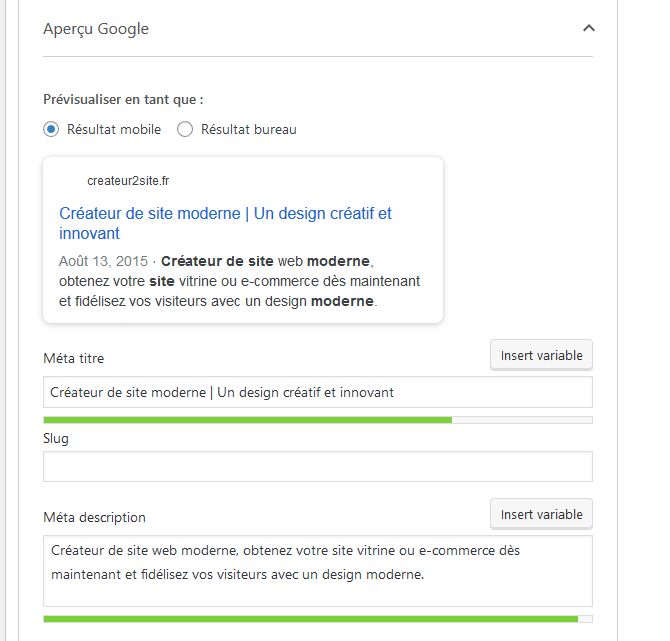Click the Méta titre progress bar
The width and height of the screenshot is (670, 641).
coord(317,420)
